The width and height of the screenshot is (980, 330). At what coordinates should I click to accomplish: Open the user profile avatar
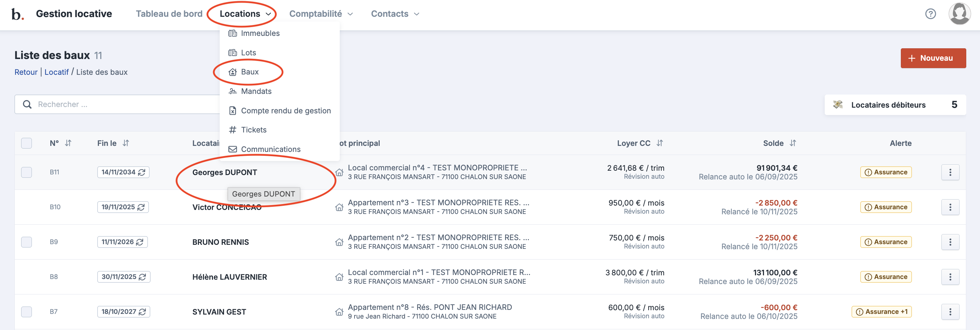click(959, 14)
